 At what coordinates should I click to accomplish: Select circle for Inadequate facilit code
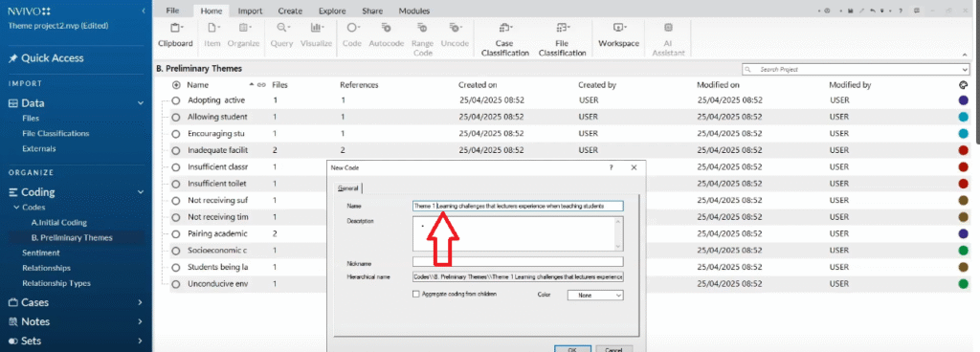[176, 150]
